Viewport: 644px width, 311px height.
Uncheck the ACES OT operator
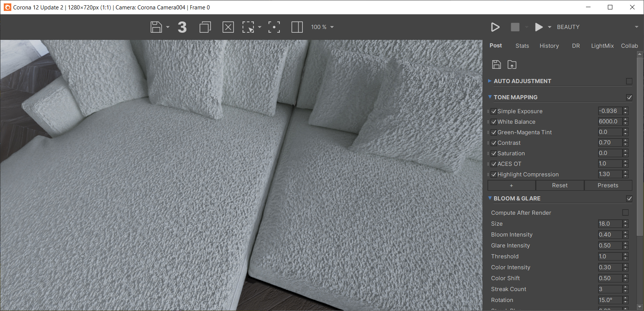click(494, 164)
